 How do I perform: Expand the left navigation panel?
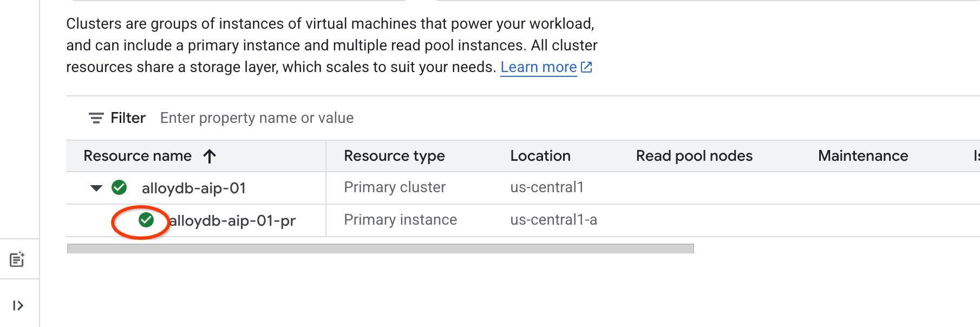pos(18,306)
